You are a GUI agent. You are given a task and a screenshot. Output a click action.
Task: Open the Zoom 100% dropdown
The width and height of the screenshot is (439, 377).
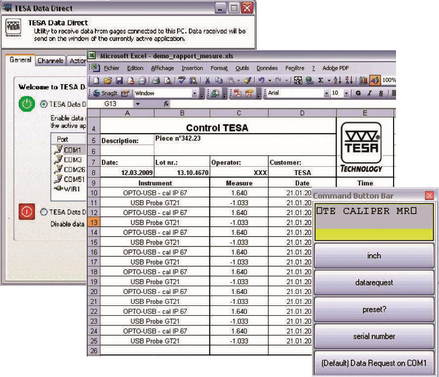(389, 80)
